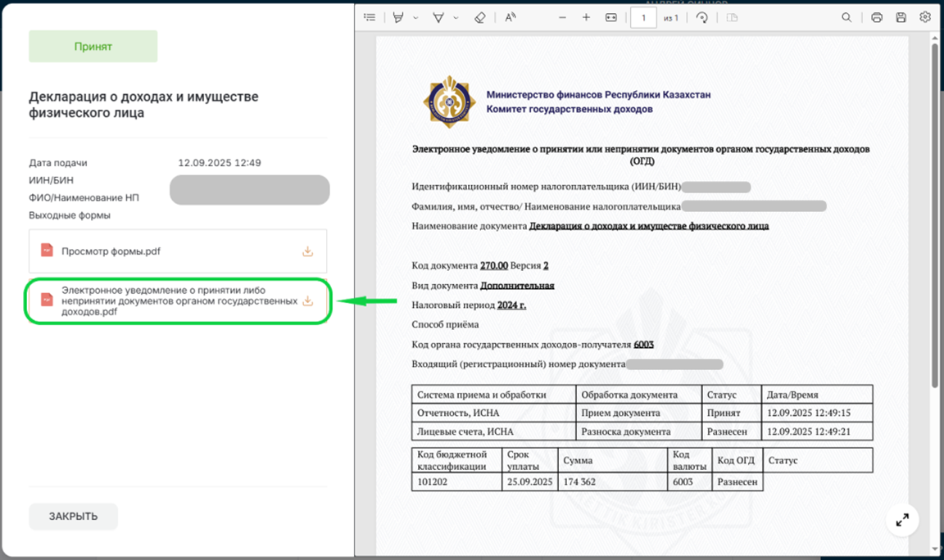Open search in the PDF

coord(846,17)
